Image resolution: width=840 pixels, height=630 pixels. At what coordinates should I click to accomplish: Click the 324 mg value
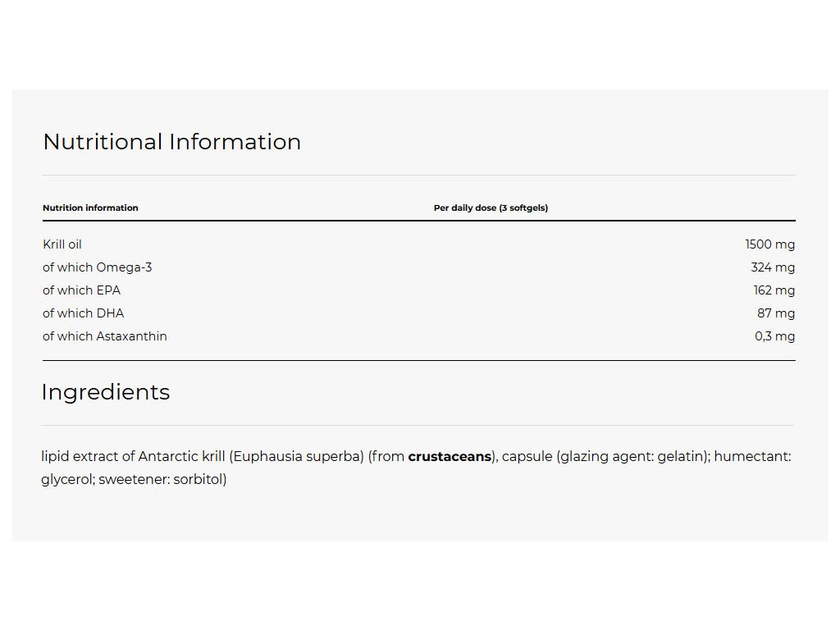773,267
